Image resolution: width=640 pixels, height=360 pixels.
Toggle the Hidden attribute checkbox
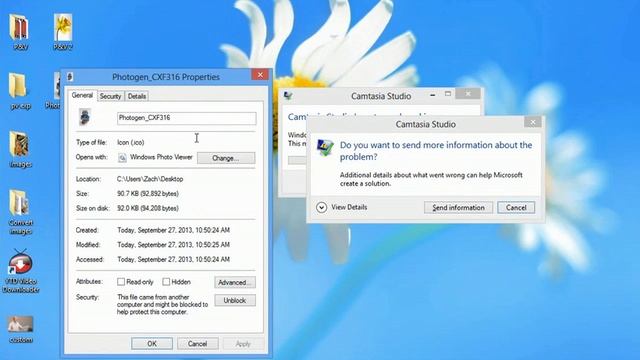[x=166, y=282]
